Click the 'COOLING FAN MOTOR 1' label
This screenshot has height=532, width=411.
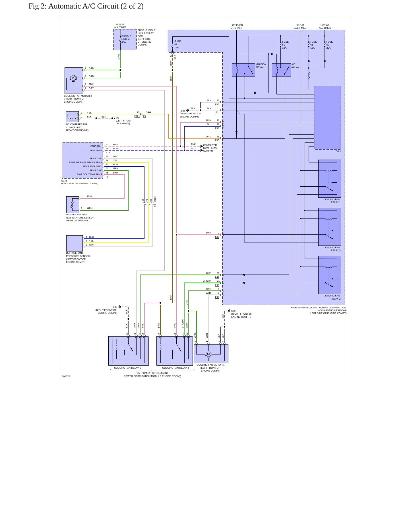210,365
